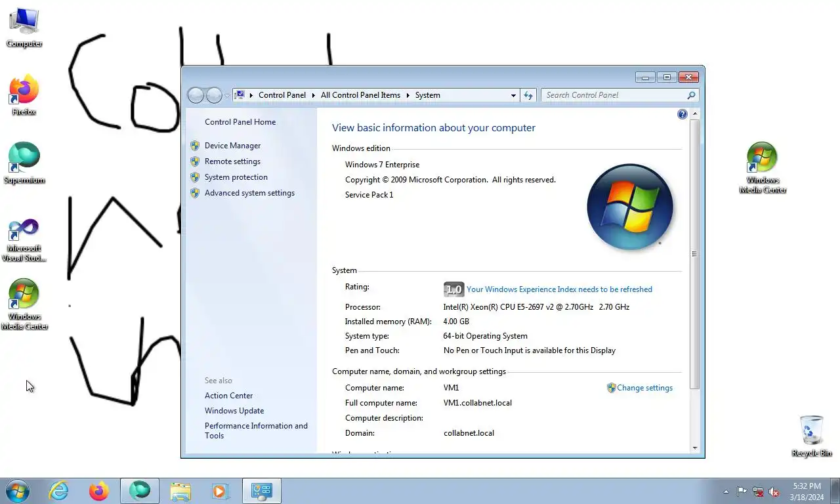Open the taskbar clock and date
The image size is (840, 504).
(x=807, y=492)
